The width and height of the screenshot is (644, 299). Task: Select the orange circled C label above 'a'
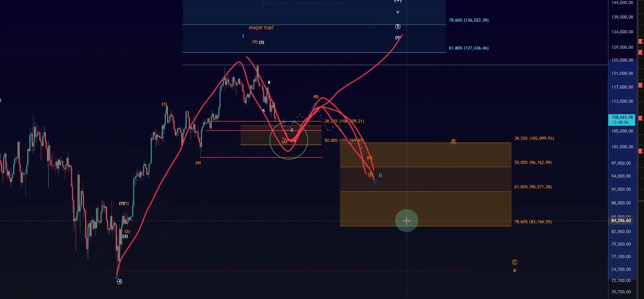click(514, 262)
